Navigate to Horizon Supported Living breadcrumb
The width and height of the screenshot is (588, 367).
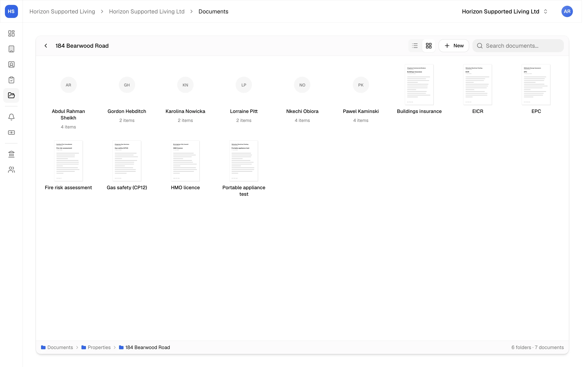pyautogui.click(x=62, y=11)
